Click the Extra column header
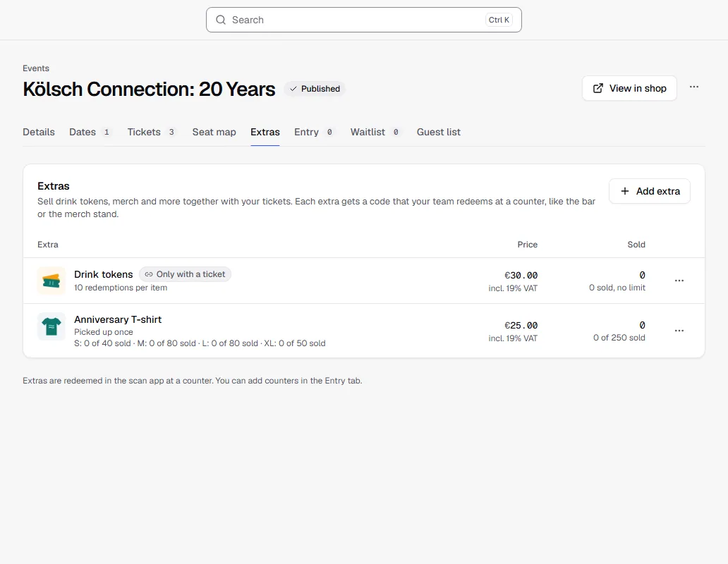The height and width of the screenshot is (564, 728). coord(48,245)
